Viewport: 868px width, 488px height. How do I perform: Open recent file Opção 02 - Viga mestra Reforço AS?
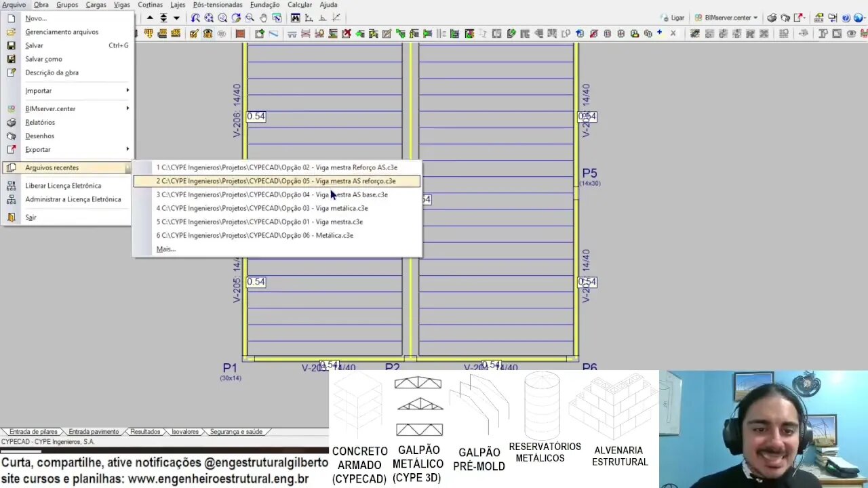pos(277,167)
